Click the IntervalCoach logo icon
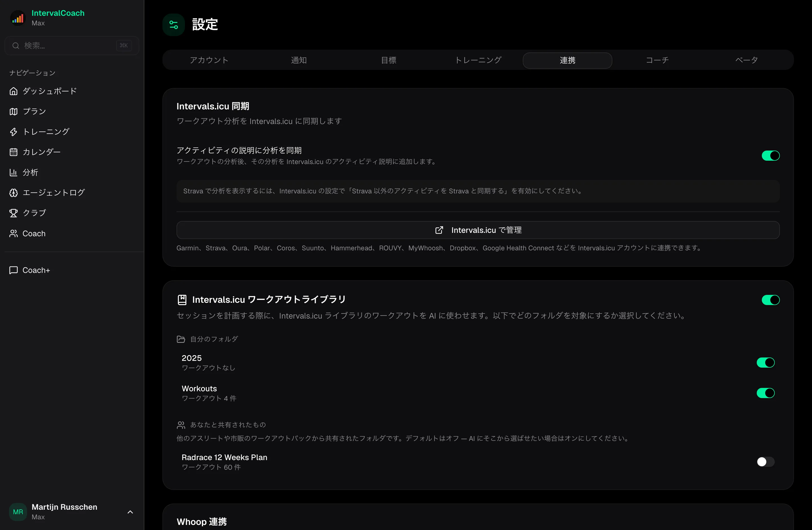 18,18
